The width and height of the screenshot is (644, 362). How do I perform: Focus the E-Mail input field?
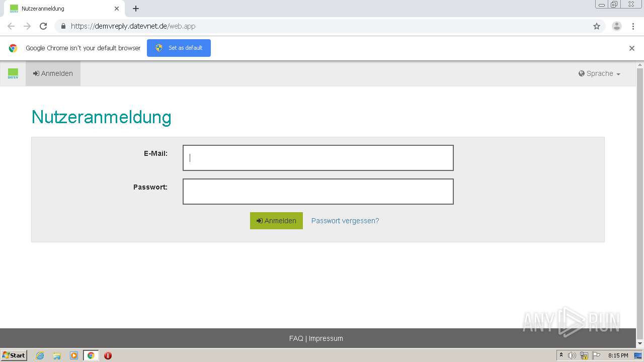click(318, 158)
